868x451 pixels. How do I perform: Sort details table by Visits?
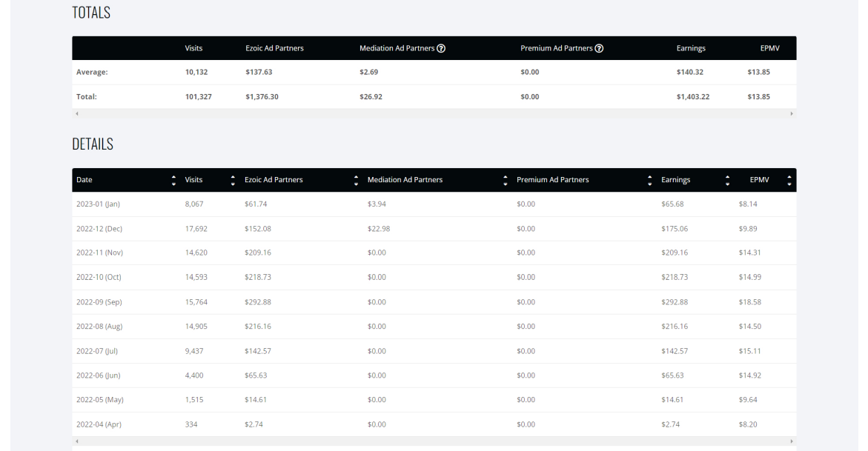[x=233, y=180]
